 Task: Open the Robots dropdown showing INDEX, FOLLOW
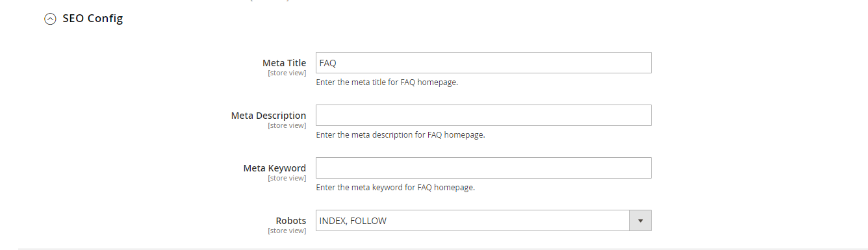483,221
